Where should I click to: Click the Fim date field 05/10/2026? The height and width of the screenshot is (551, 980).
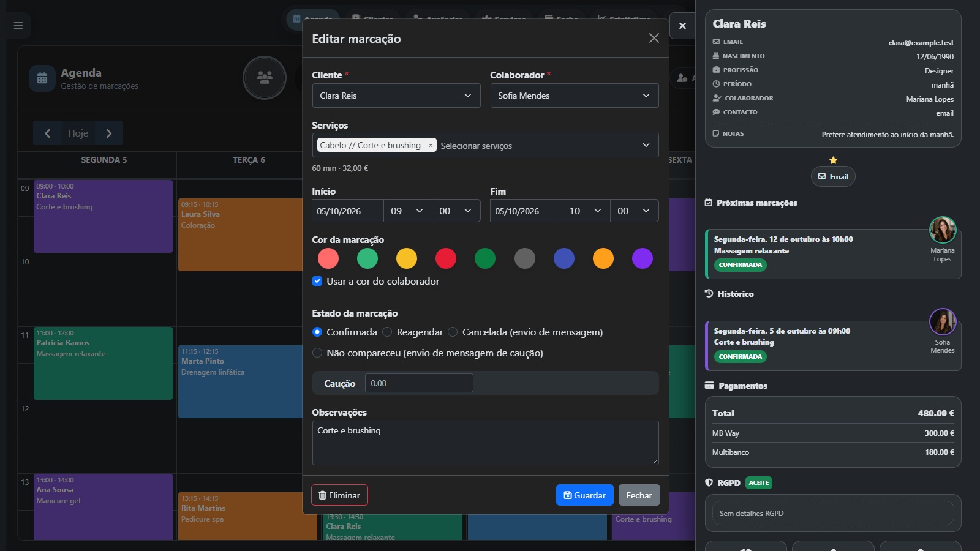coord(526,211)
